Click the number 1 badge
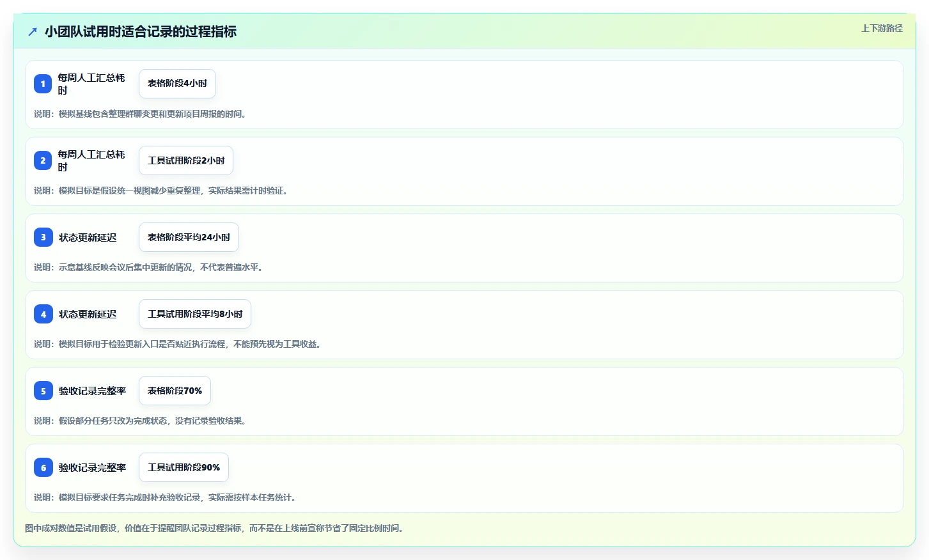This screenshot has width=929, height=560. (x=43, y=84)
